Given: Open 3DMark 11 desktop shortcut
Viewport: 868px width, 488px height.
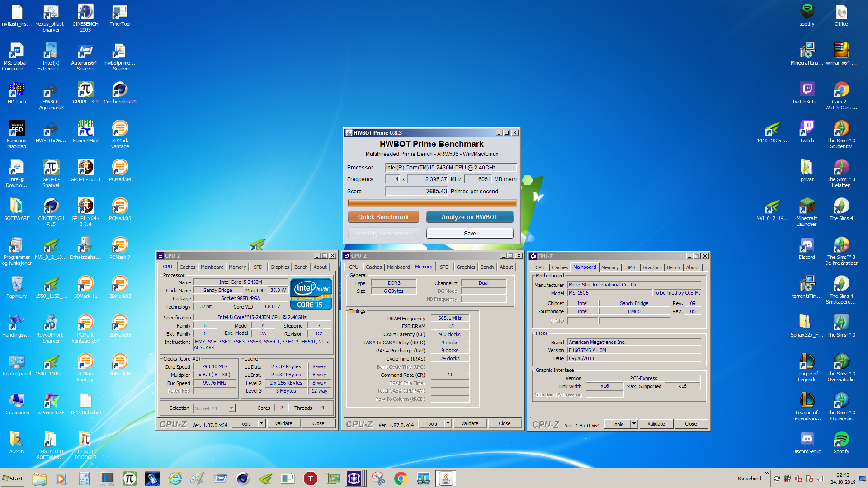Looking at the screenshot, I should (85, 287).
